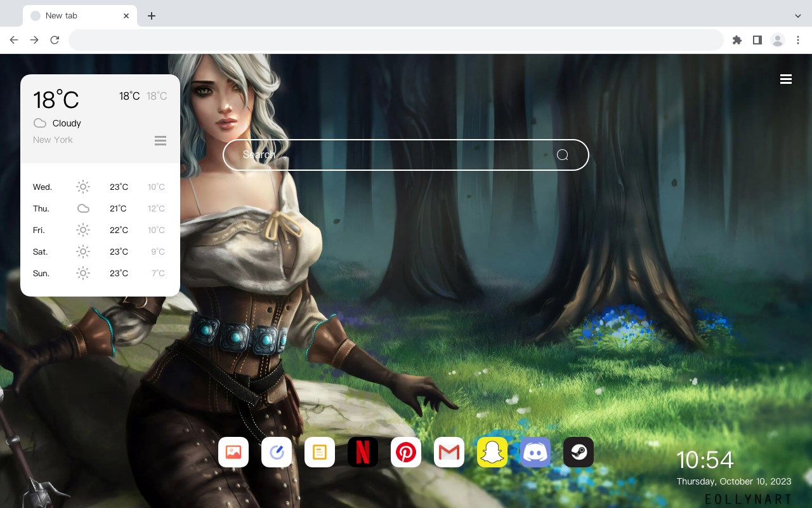
Task: Toggle the browser side panel
Action: pyautogui.click(x=757, y=40)
